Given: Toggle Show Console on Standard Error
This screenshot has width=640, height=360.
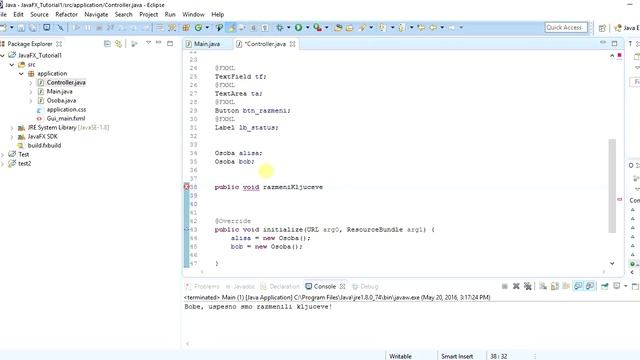Looking at the screenshot, I should click(590, 287).
